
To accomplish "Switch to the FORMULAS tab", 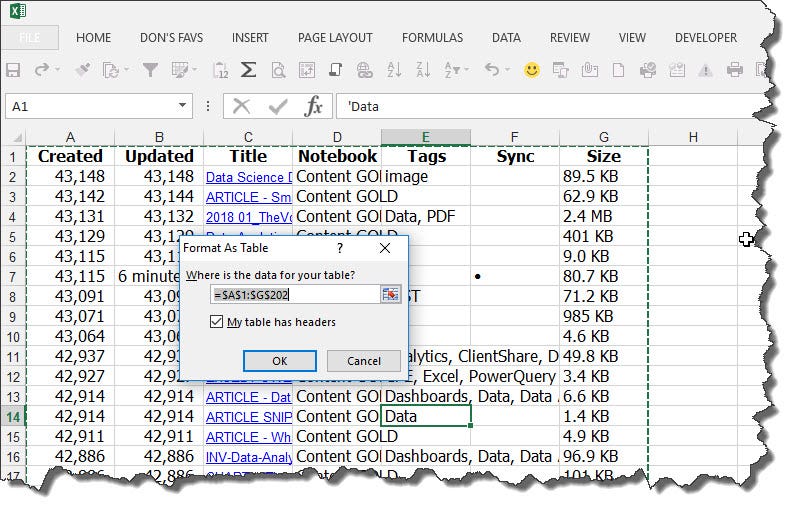I will click(433, 38).
